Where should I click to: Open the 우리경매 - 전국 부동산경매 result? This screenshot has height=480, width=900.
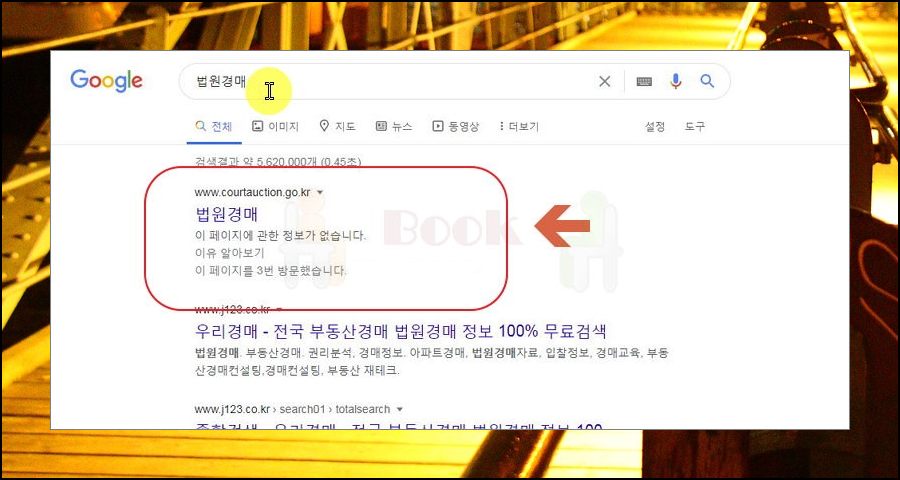click(x=401, y=331)
